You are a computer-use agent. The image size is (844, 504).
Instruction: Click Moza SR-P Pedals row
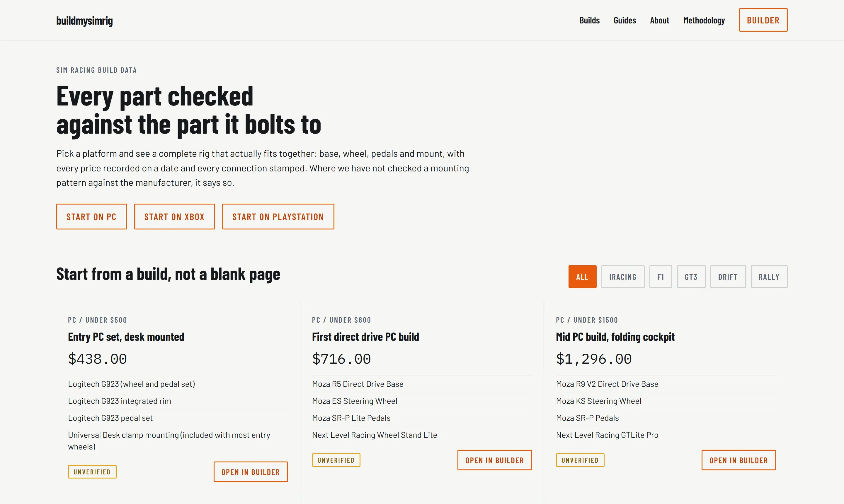pos(666,418)
